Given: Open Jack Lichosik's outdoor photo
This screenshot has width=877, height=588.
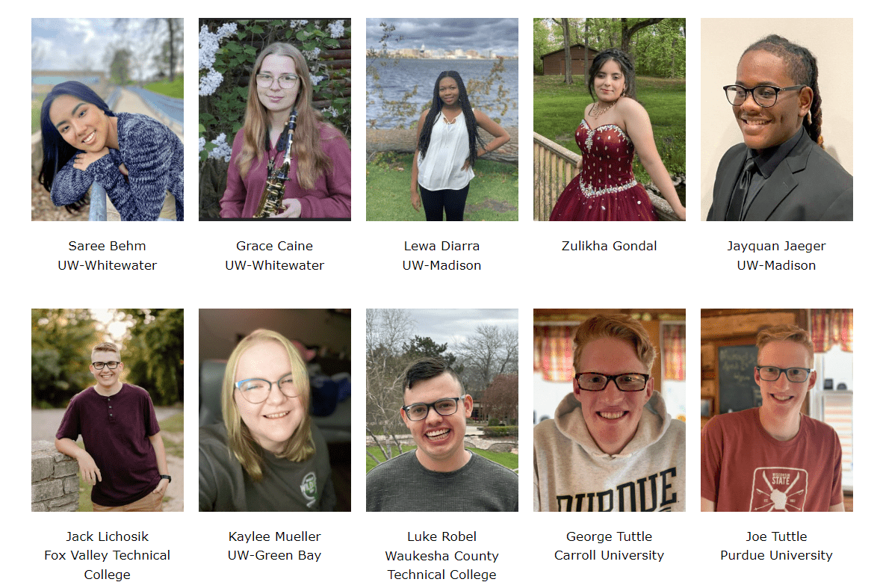Looking at the screenshot, I should (x=108, y=410).
